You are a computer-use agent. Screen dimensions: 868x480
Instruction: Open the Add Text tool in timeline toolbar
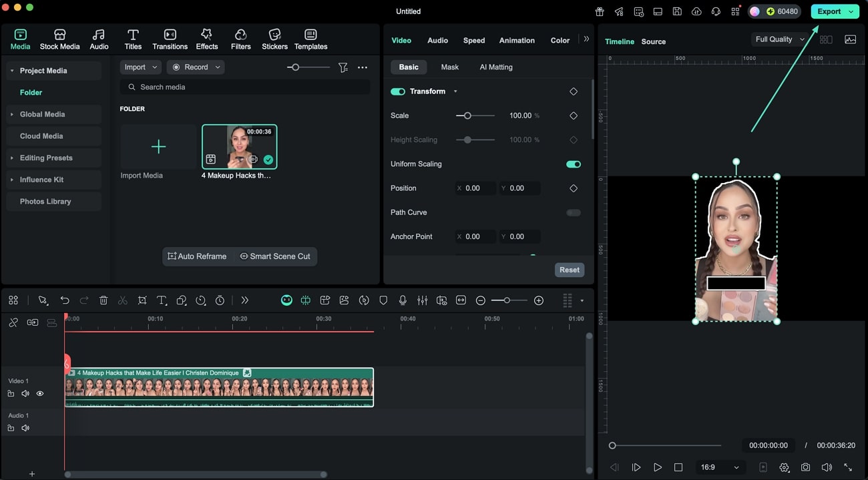coord(162,300)
